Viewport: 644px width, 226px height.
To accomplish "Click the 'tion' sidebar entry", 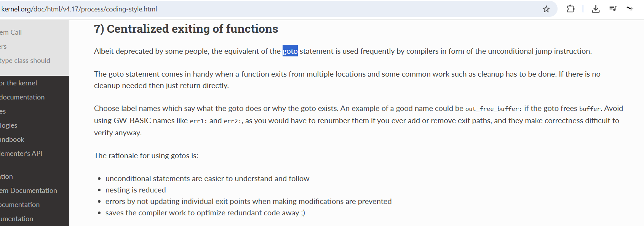I will pos(6,176).
